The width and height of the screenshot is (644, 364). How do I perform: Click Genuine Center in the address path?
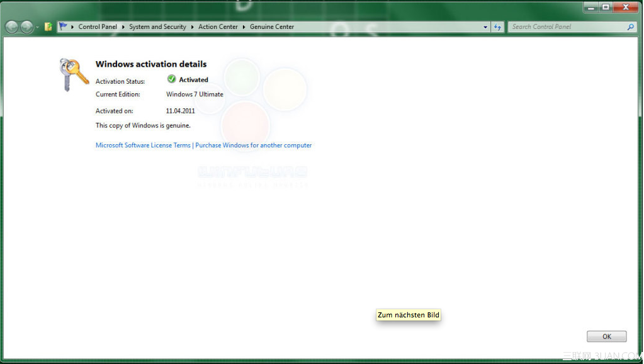(272, 27)
